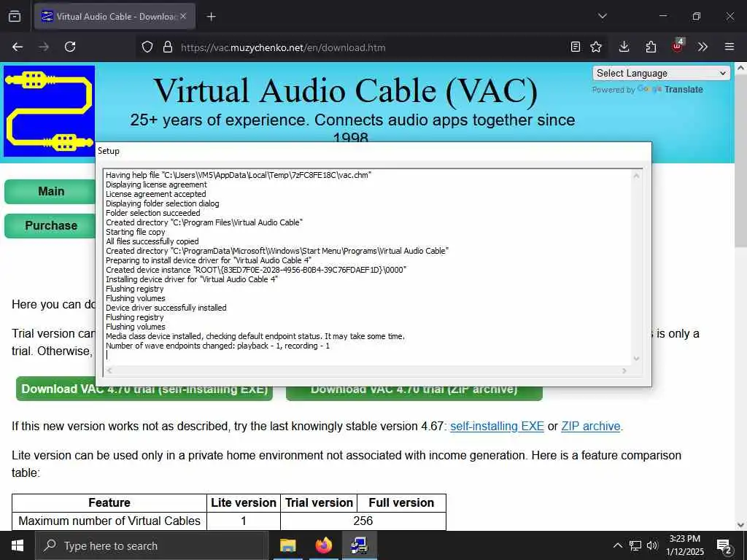Viewport: 747px width, 560px height.
Task: Close the Virtual Audio Cable tab
Action: point(183,16)
